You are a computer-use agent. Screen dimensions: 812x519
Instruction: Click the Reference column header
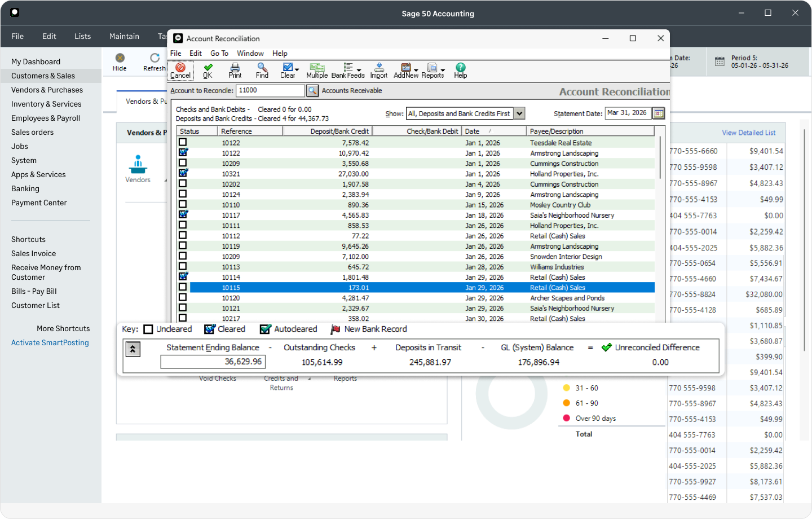tap(250, 131)
